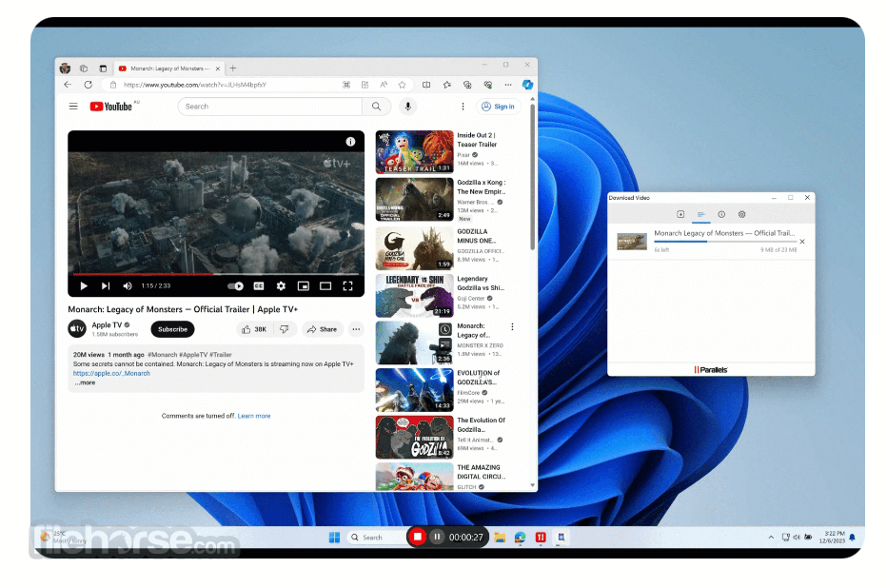Image resolution: width=887 pixels, height=588 pixels.
Task: Open the Apple TV channel avatar
Action: 77,328
